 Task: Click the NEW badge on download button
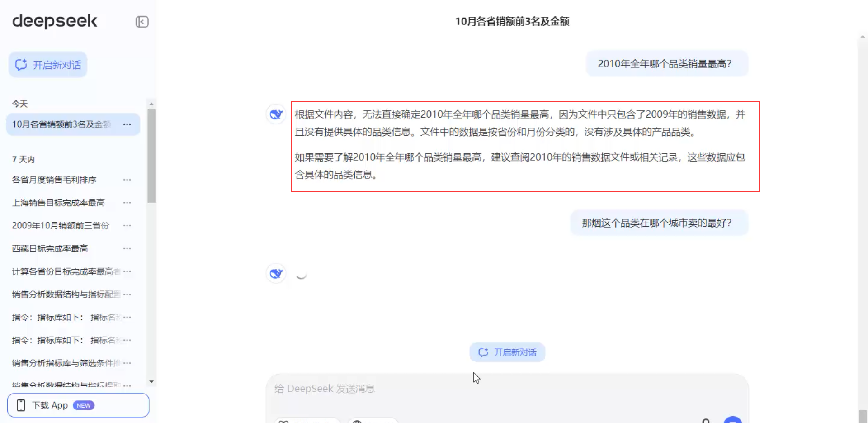(84, 405)
